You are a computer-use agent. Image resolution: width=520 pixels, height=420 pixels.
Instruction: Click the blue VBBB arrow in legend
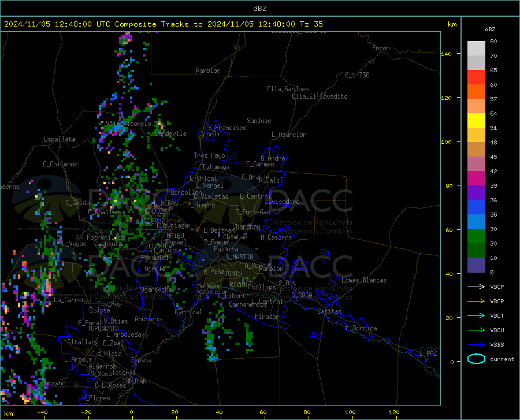click(476, 345)
